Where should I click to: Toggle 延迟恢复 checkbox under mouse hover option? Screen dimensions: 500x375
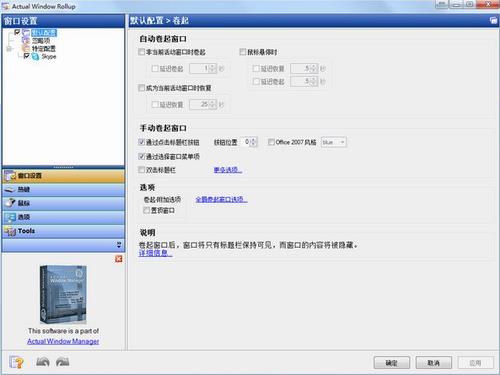click(256, 68)
